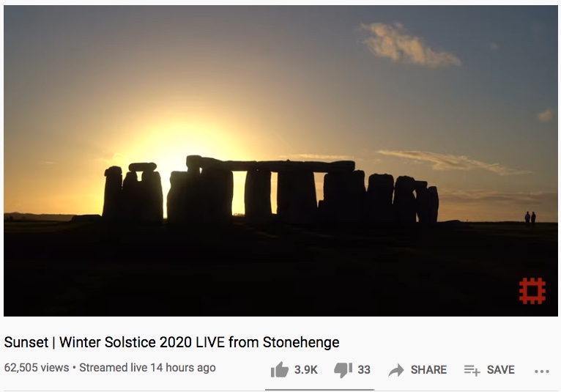
Task: Click the red English Heritage watermark logo
Action: click(532, 291)
